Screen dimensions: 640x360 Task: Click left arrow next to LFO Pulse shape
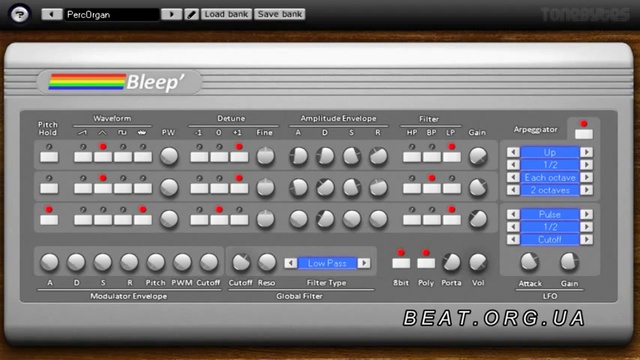tap(513, 214)
